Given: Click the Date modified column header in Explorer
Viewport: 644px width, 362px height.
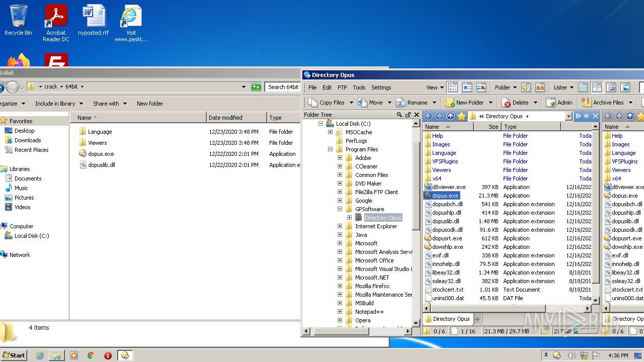Looking at the screenshot, I should 236,118.
